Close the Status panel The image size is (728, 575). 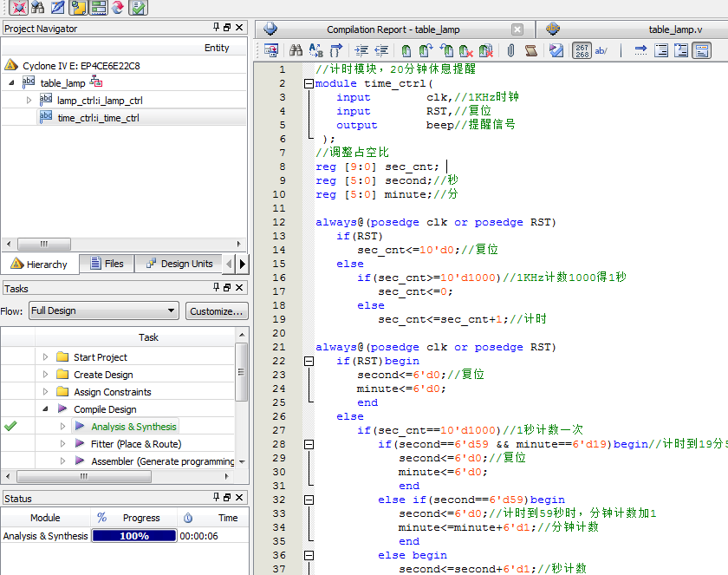coord(239,498)
